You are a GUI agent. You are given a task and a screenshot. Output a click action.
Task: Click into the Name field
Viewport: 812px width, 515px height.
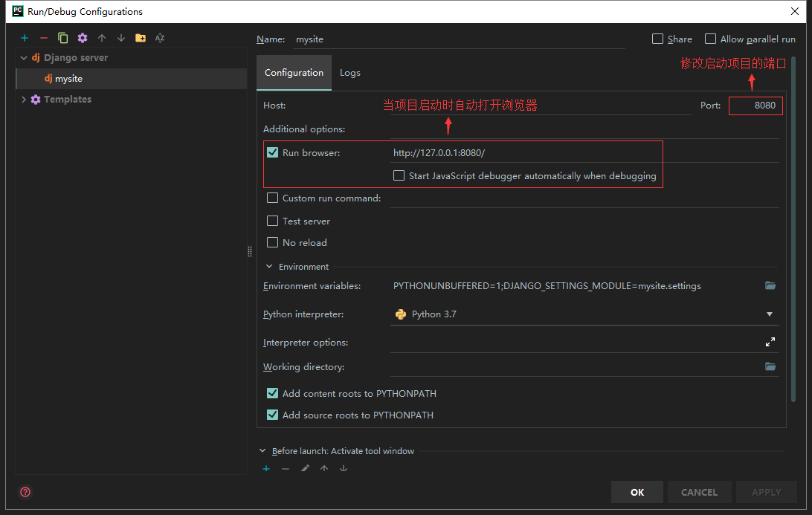click(459, 39)
